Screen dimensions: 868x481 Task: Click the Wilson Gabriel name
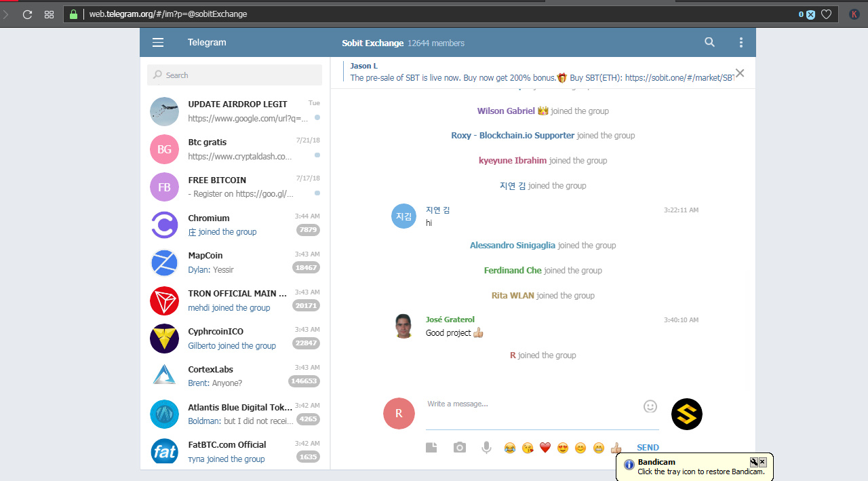point(506,111)
